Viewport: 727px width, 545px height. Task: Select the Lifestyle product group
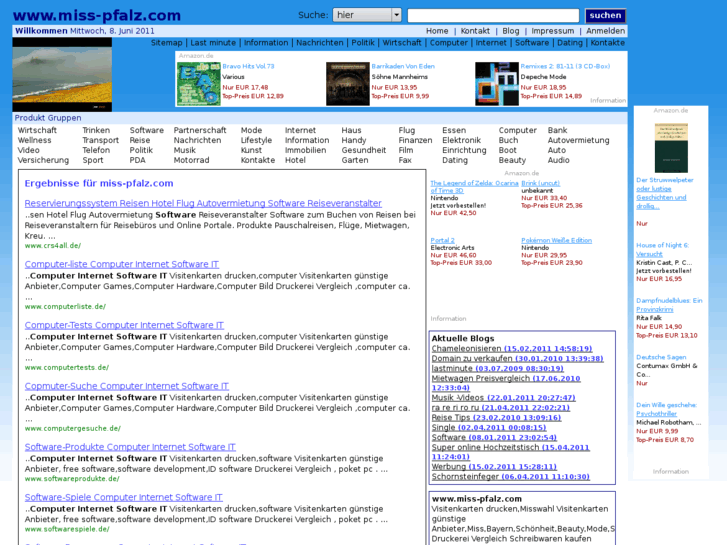[x=256, y=140]
